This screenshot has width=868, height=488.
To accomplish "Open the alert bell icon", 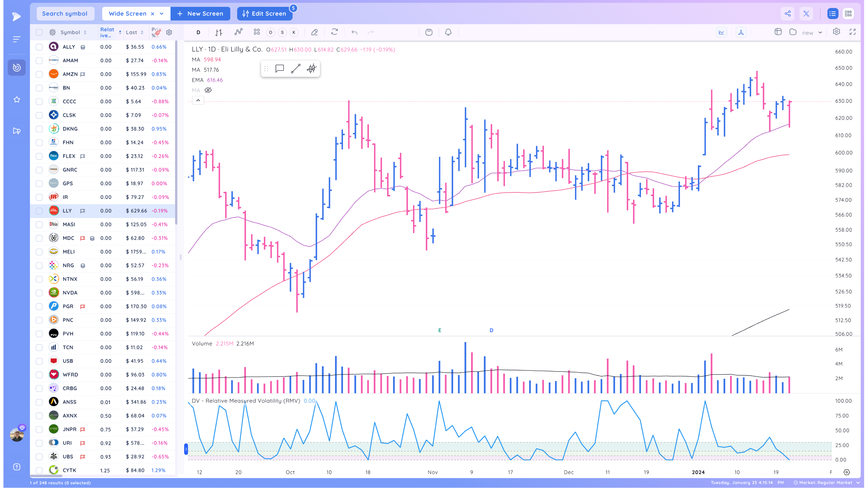I will click(x=448, y=32).
